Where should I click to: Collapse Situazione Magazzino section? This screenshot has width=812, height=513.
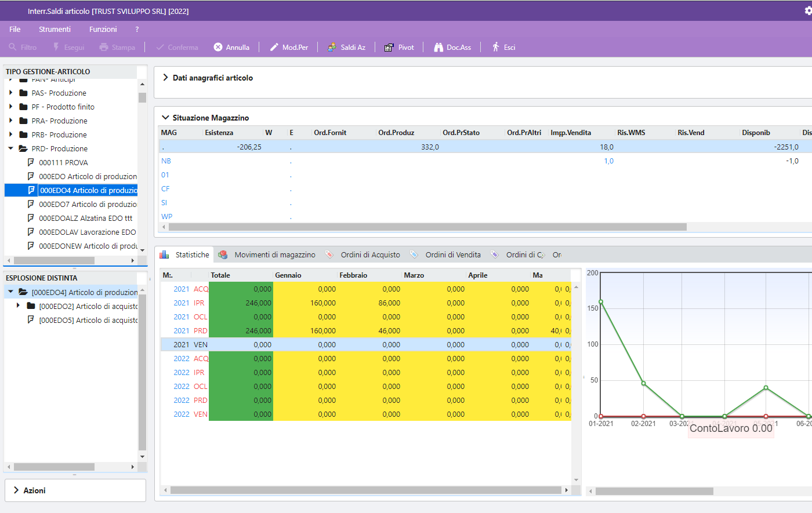(165, 117)
